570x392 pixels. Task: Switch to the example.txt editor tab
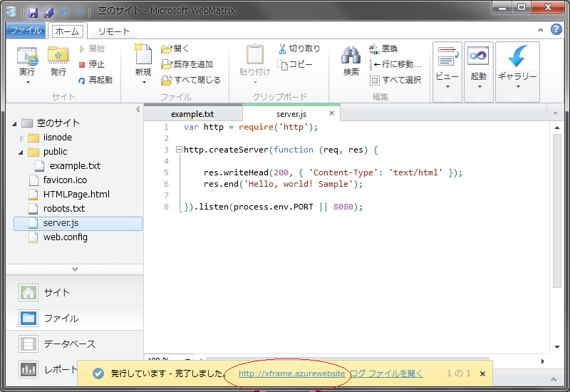(192, 114)
